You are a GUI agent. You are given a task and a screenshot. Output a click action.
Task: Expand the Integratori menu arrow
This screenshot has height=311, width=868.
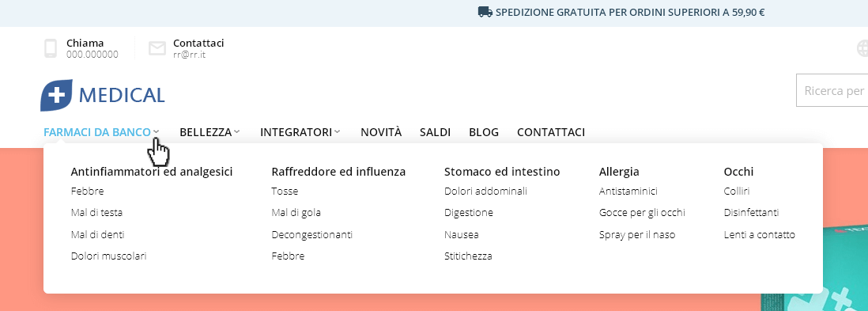point(337,132)
